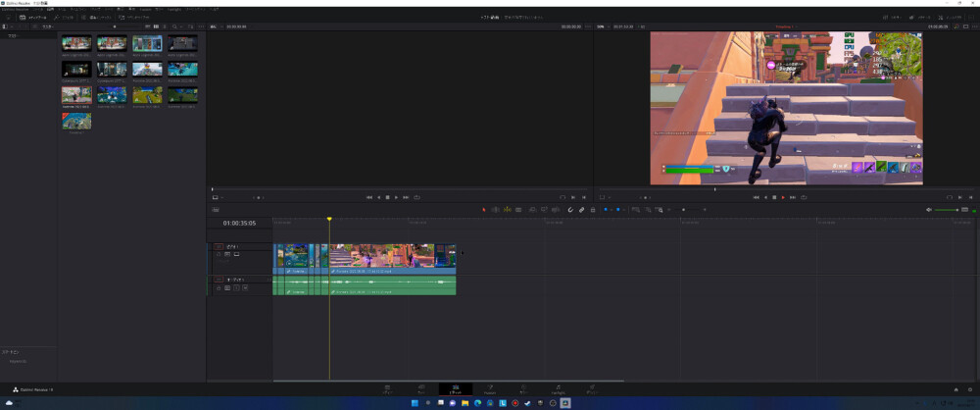Toggle timeline snapping magnet
This screenshot has width=980, height=410.
click(570, 210)
